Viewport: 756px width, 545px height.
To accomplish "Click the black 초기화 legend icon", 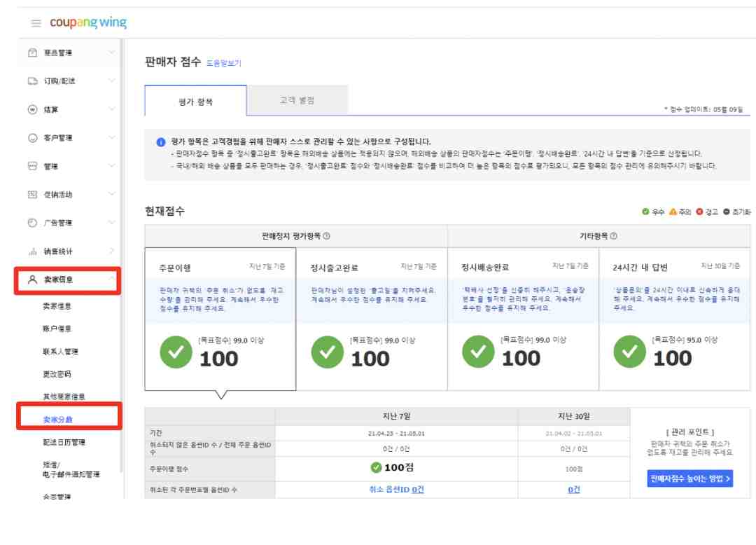I will (x=726, y=212).
